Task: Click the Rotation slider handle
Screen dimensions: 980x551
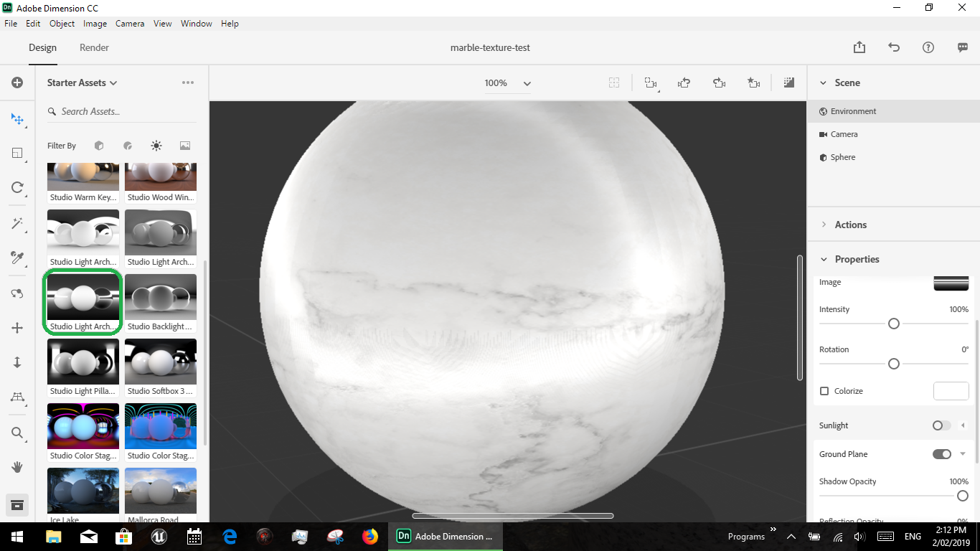Action: [894, 364]
